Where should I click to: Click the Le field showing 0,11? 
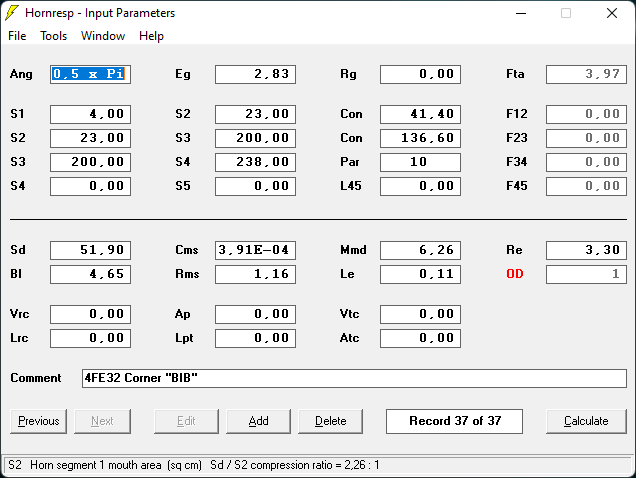[x=420, y=274]
